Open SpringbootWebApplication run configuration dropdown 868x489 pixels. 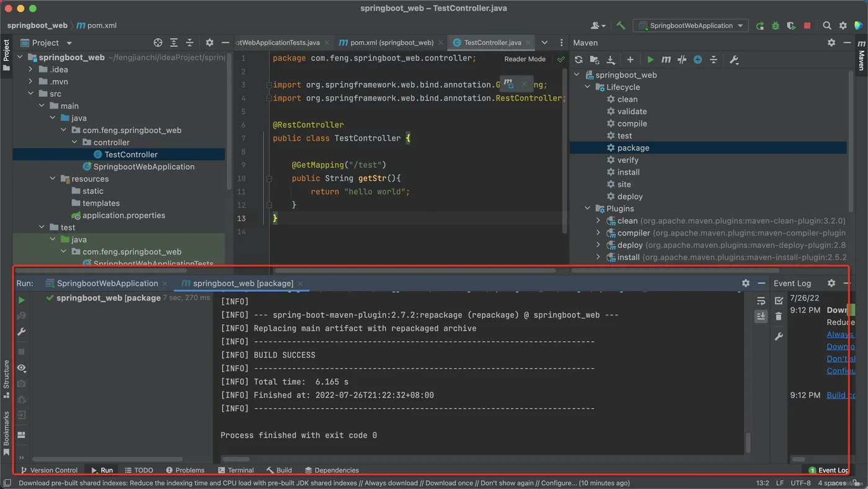click(691, 25)
